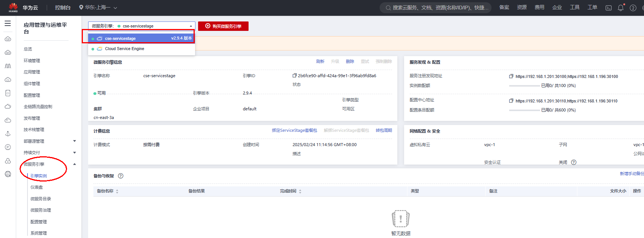Click the first cloud icon in left rail
Image resolution: width=644 pixels, height=238 pixels.
click(x=8, y=39)
